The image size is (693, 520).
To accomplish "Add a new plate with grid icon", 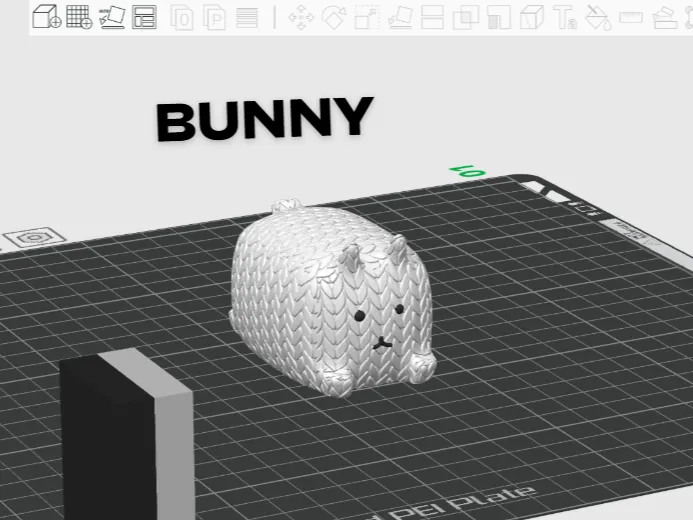I will pyautogui.click(x=79, y=17).
